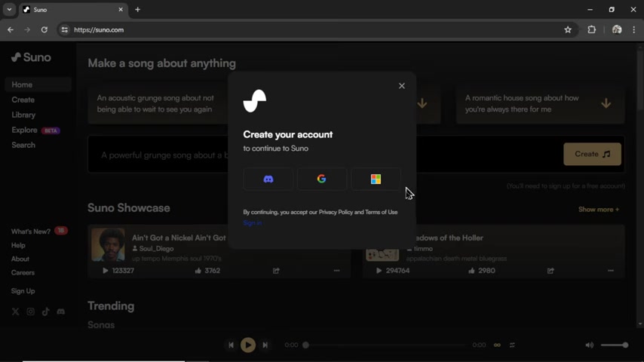Click the browser back arrow
Screen dimensions: 644x362
pyautogui.click(x=11, y=29)
